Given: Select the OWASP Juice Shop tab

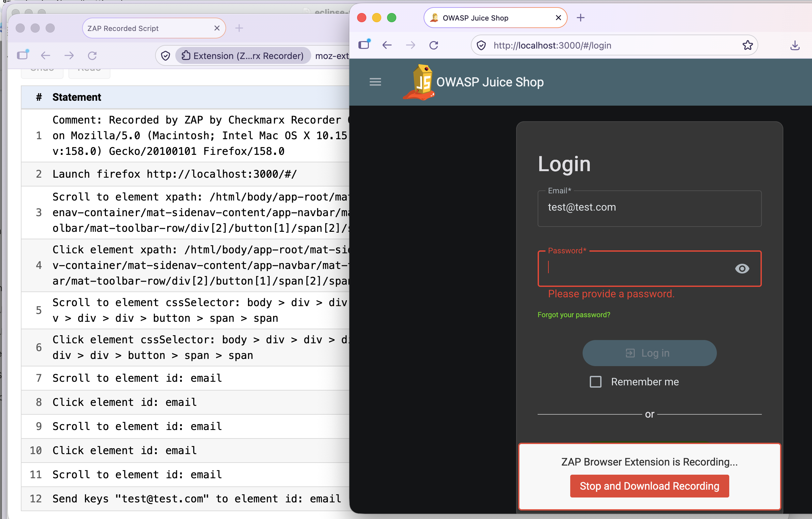Looking at the screenshot, I should pos(495,18).
